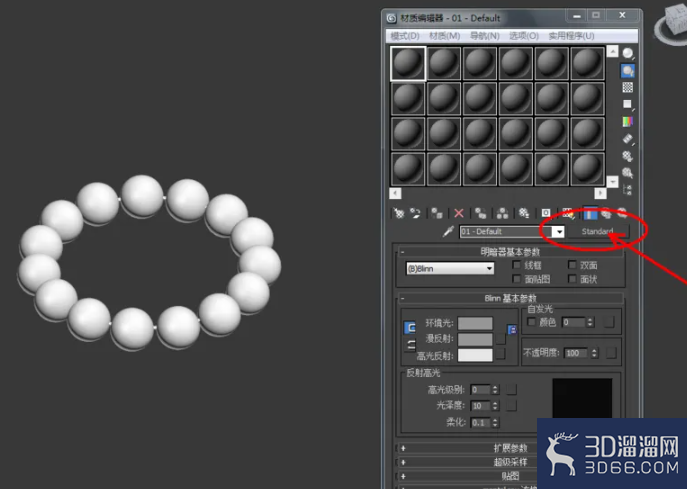Click the Standard material type button
Image resolution: width=687 pixels, height=489 pixels.
tap(598, 231)
